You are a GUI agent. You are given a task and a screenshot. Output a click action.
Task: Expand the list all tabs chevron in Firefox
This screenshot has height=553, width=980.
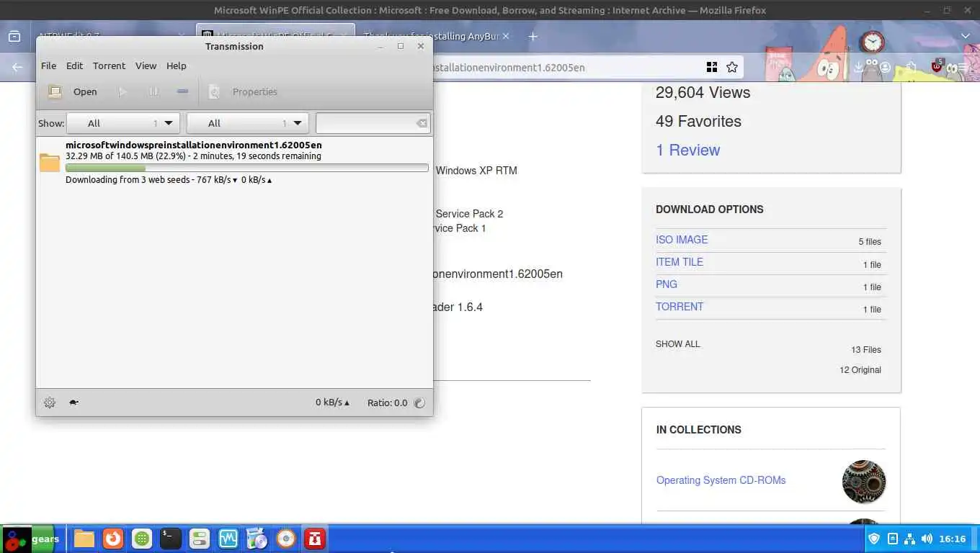pyautogui.click(x=966, y=36)
